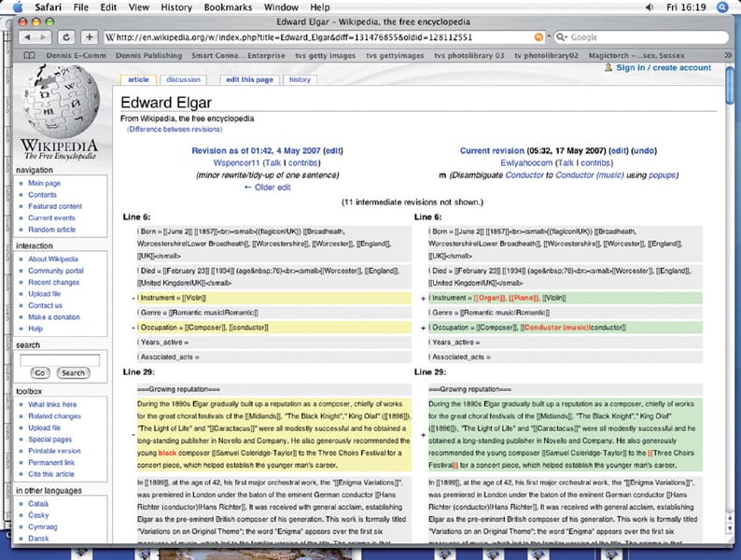Viewport: 741px width, 560px height.
Task: Open Dennis Publishing bookmark
Action: click(149, 56)
